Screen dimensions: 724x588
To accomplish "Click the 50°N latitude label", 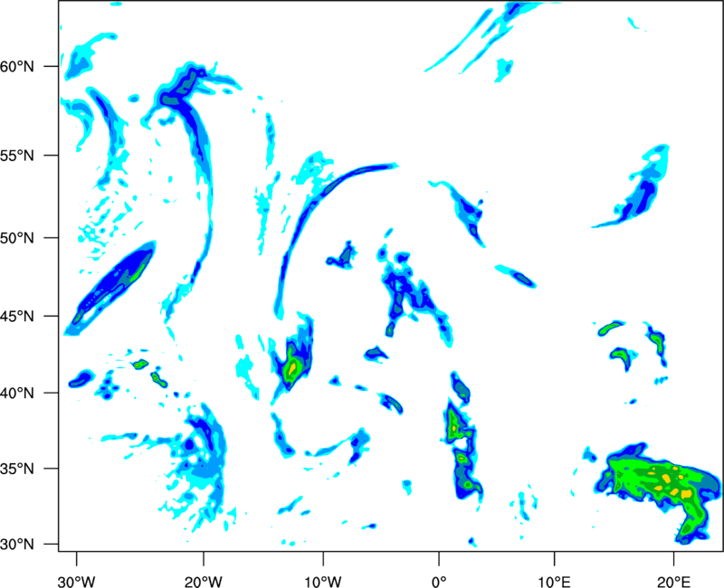I will [17, 238].
